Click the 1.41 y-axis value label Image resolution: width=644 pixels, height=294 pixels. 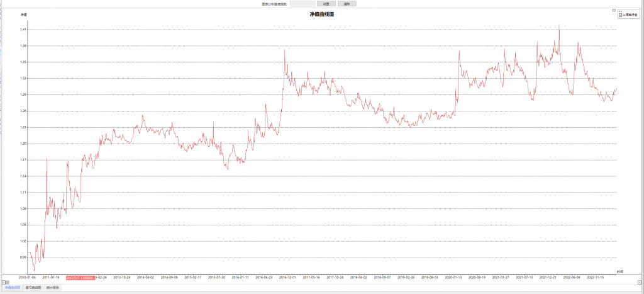[23, 30]
